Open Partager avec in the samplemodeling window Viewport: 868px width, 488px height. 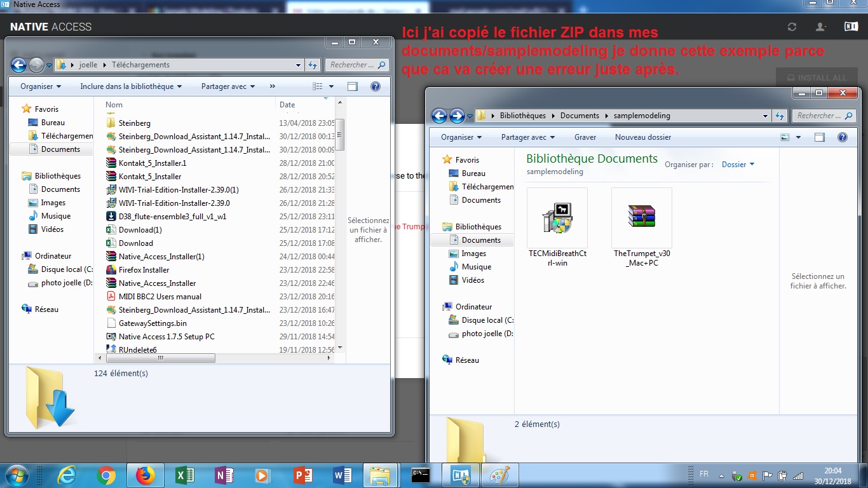click(528, 137)
